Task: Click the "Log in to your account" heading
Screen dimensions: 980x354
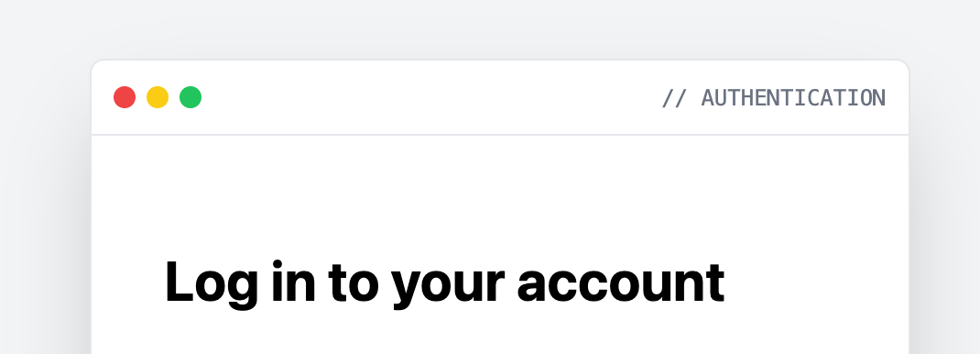Action: [x=445, y=283]
